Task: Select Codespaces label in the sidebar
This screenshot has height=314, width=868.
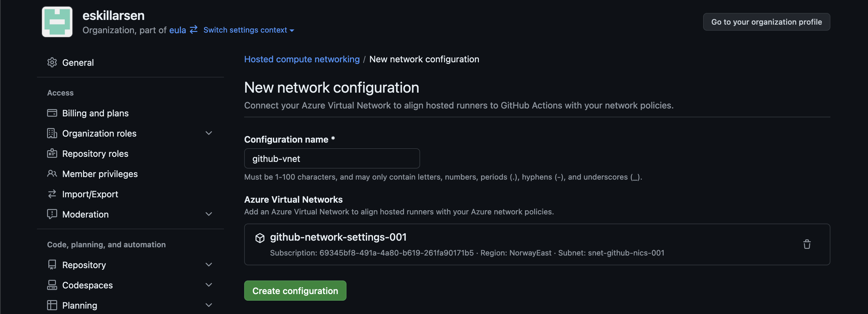Action: click(x=87, y=285)
